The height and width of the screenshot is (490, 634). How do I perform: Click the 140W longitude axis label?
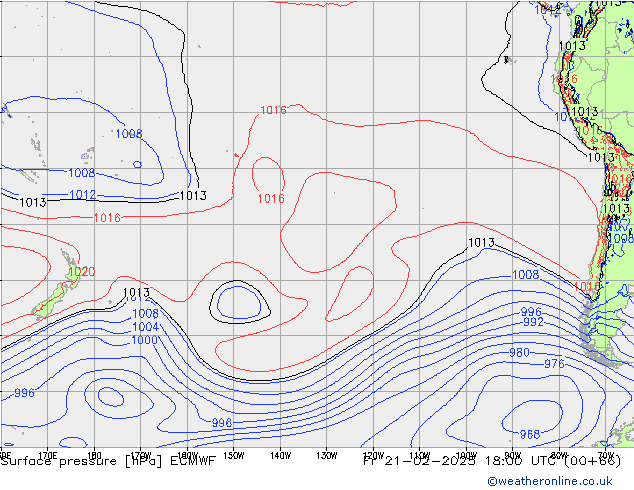(280, 456)
